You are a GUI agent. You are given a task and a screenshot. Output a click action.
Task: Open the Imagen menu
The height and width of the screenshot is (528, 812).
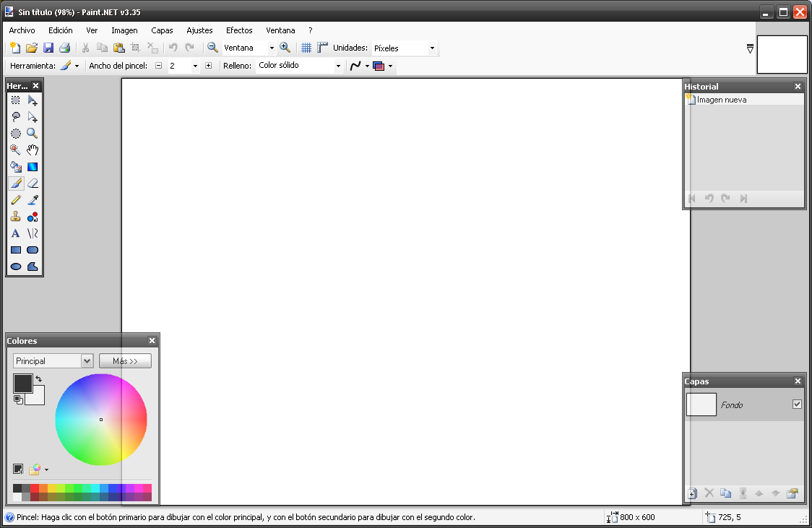point(124,30)
